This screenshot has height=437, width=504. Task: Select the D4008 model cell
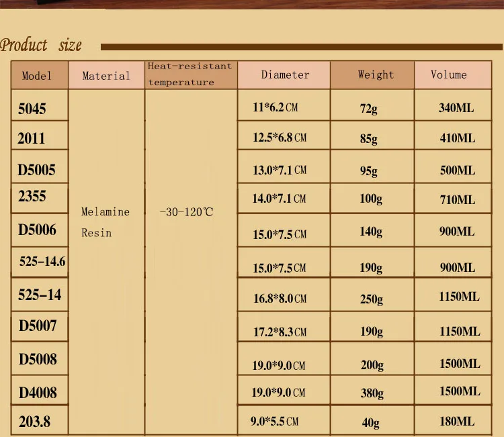(40, 390)
